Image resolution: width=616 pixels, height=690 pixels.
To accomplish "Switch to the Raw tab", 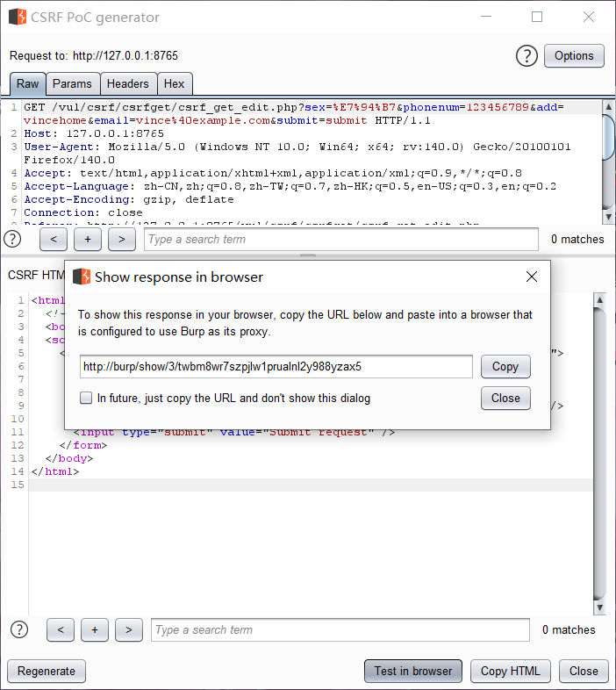I will (28, 83).
